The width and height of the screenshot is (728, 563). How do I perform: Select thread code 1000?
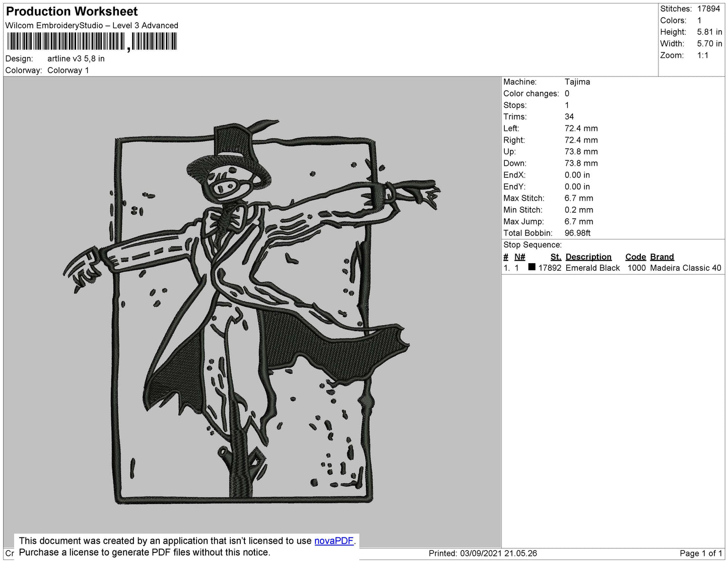(x=636, y=268)
